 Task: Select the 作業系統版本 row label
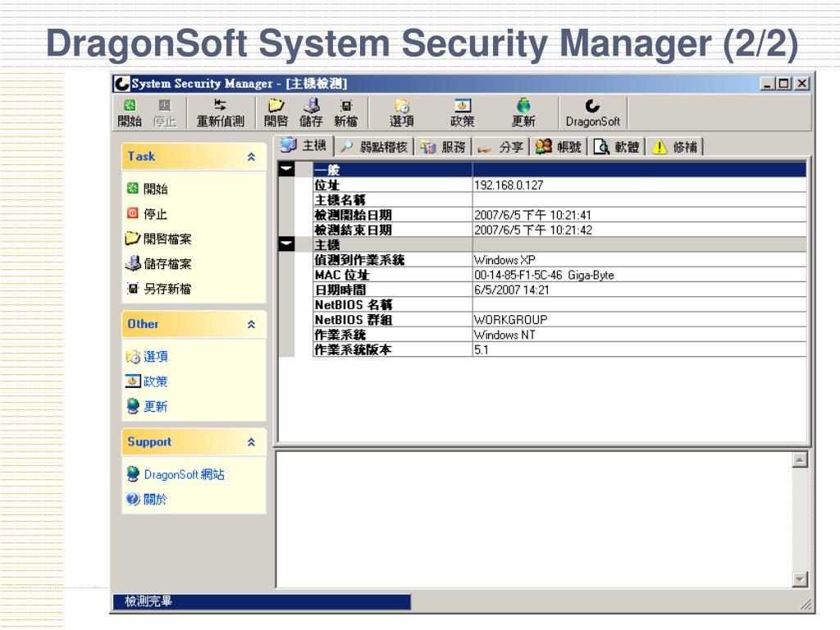click(x=353, y=349)
